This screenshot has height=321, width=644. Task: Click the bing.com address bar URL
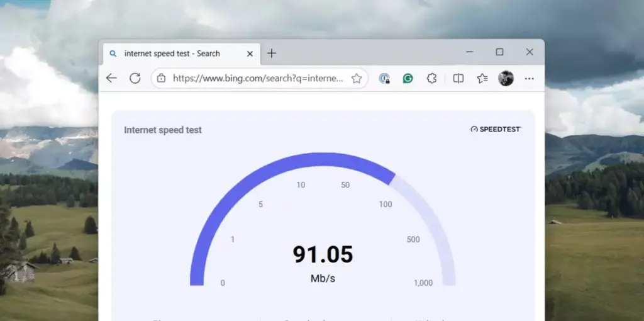point(258,78)
